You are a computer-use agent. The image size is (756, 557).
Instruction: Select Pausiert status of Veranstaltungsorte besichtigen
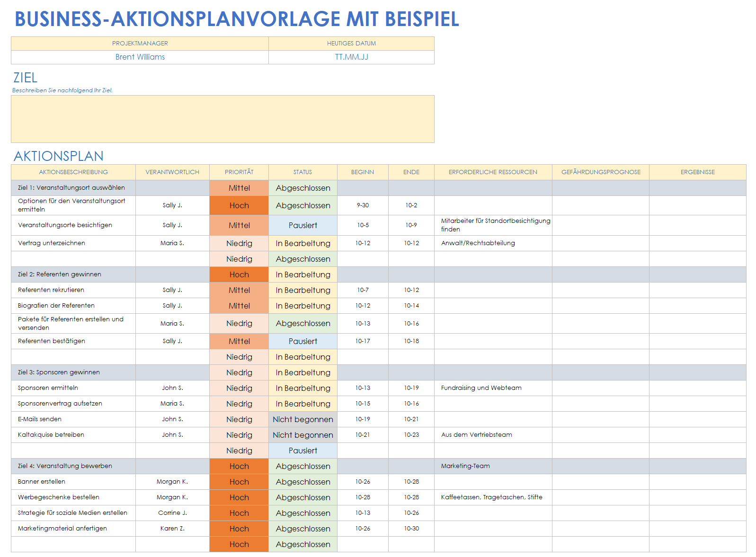(x=303, y=225)
